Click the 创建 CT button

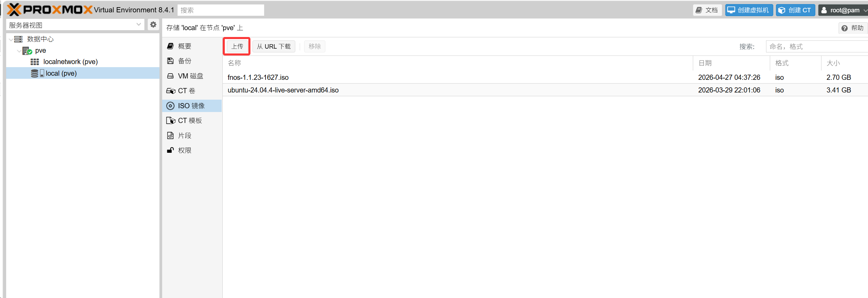point(795,10)
